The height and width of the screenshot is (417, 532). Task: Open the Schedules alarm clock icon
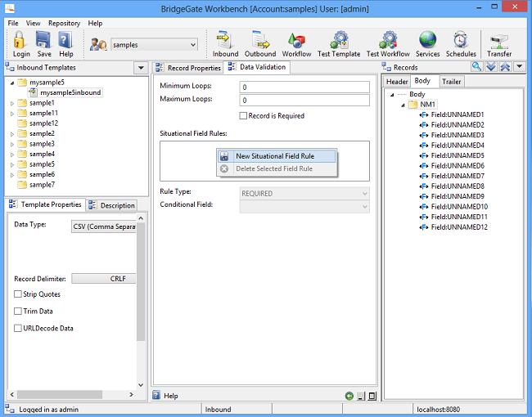[461, 40]
